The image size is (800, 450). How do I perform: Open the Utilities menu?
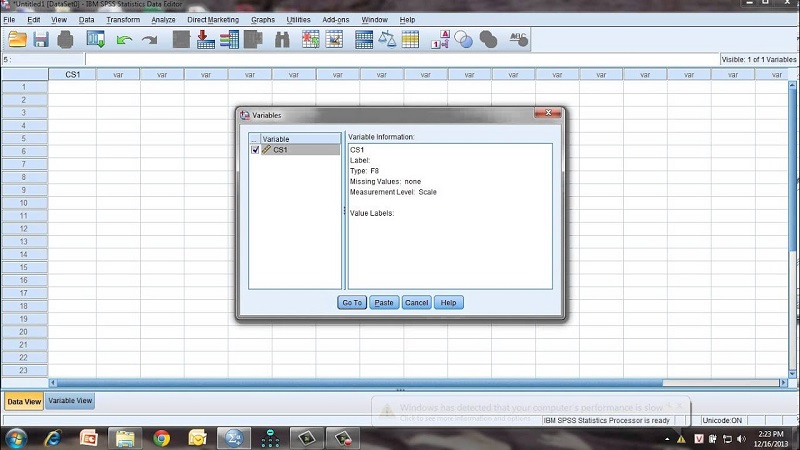pos(298,19)
